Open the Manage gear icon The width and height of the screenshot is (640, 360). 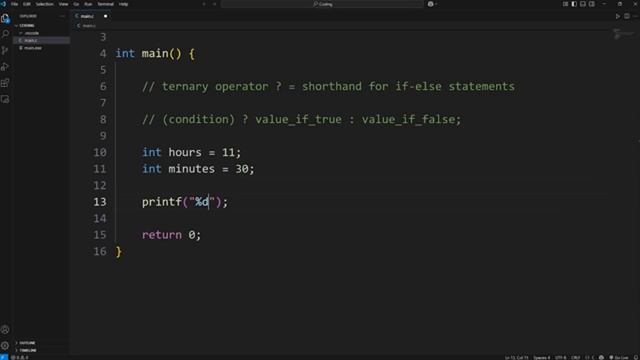coord(5,345)
